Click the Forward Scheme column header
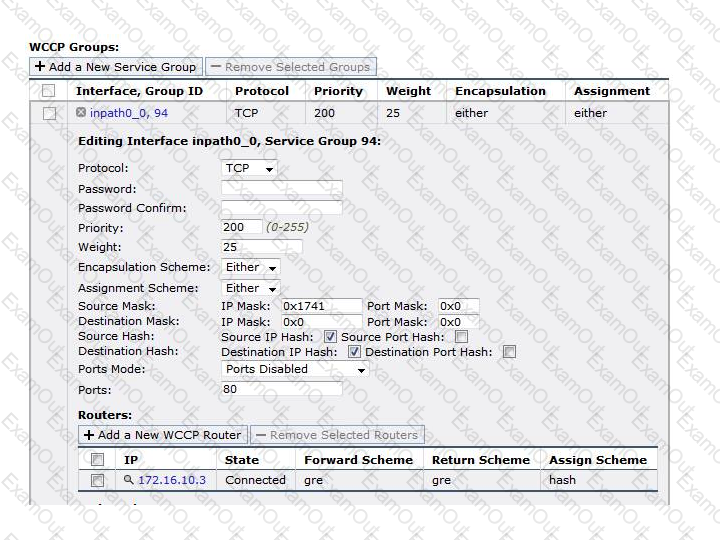 [358, 460]
